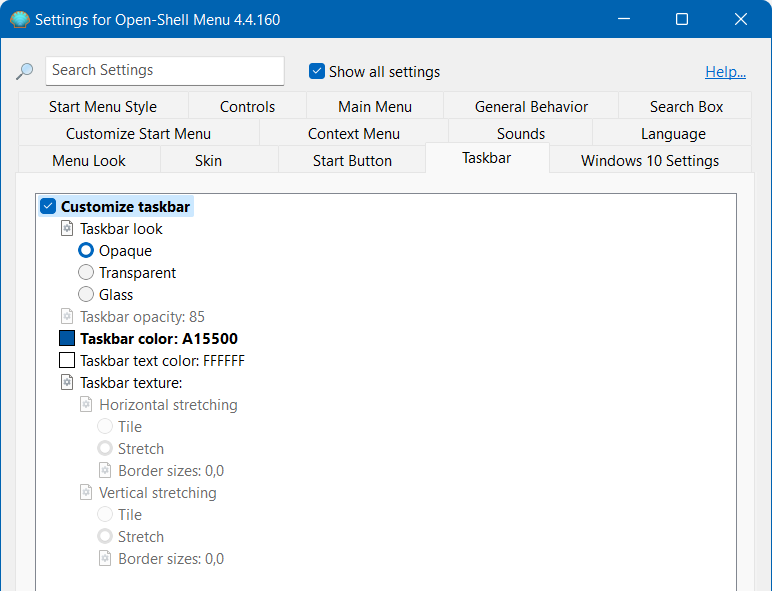Click the settings icon beside Taskbar opacity
This screenshot has height=591, width=772.
[x=67, y=317]
